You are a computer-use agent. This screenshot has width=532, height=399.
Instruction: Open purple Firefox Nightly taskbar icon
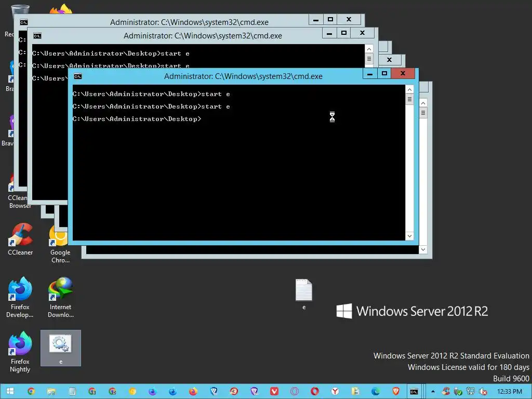point(153,392)
